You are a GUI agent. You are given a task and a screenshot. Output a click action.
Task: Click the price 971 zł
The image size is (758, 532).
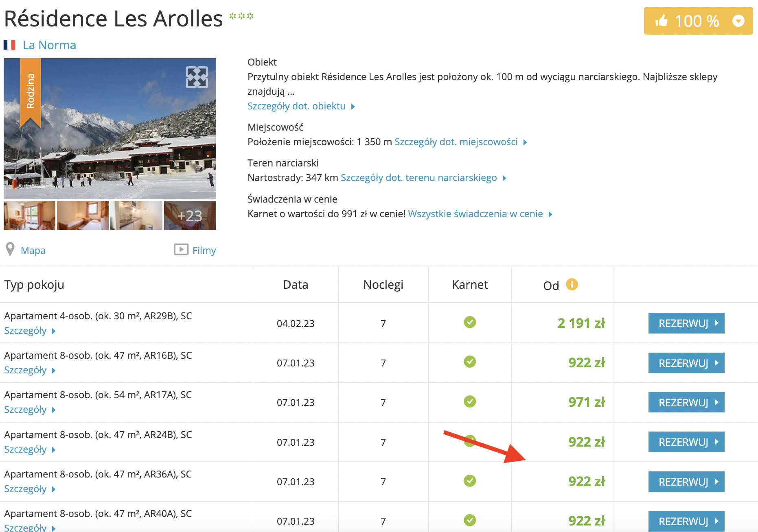click(x=587, y=402)
